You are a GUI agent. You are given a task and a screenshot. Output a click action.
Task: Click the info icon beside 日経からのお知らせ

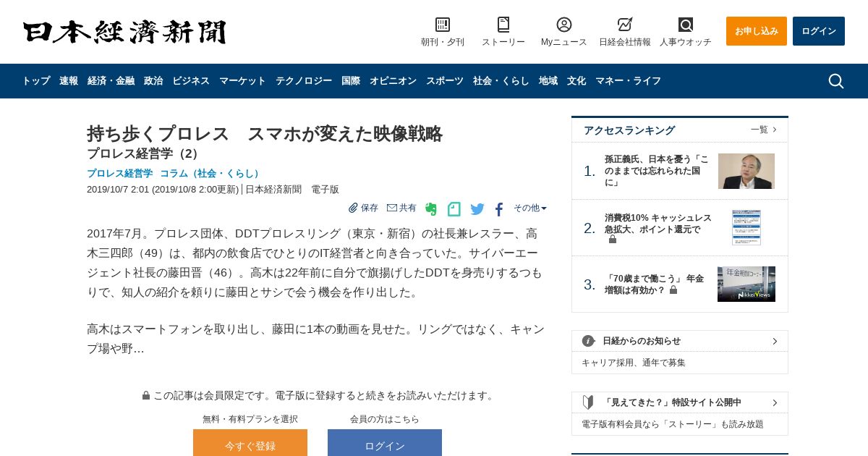(x=589, y=341)
